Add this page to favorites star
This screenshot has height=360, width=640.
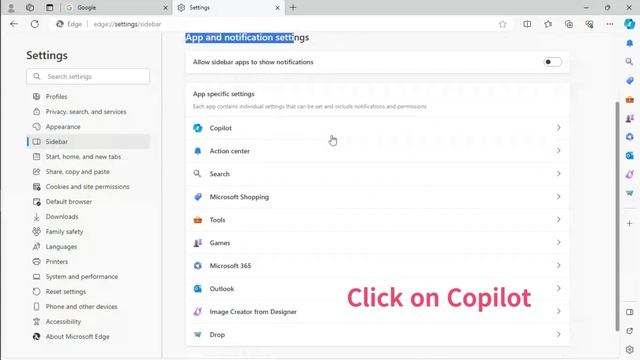click(502, 24)
